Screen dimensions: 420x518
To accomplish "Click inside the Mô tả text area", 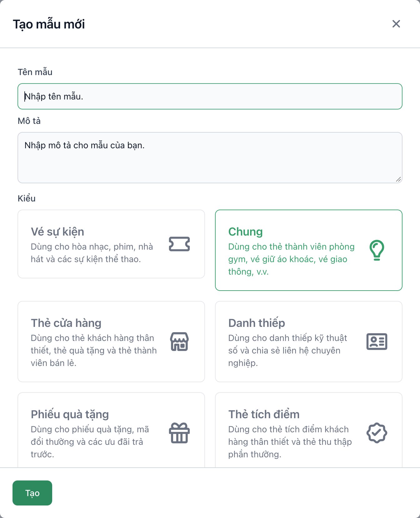I will pyautogui.click(x=210, y=158).
